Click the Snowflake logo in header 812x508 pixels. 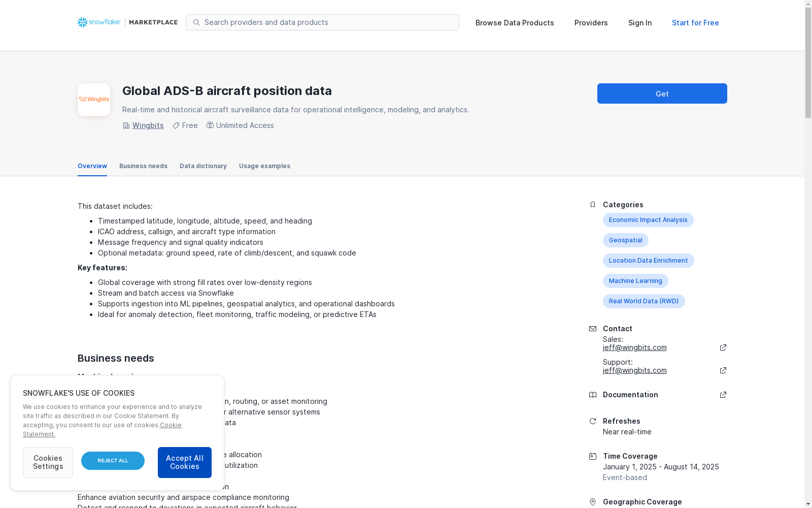99,22
